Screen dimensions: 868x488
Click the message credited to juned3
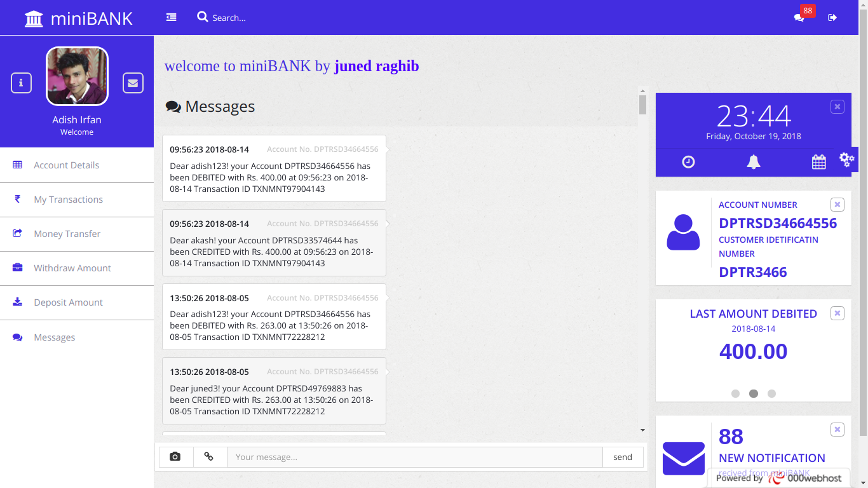(274, 391)
